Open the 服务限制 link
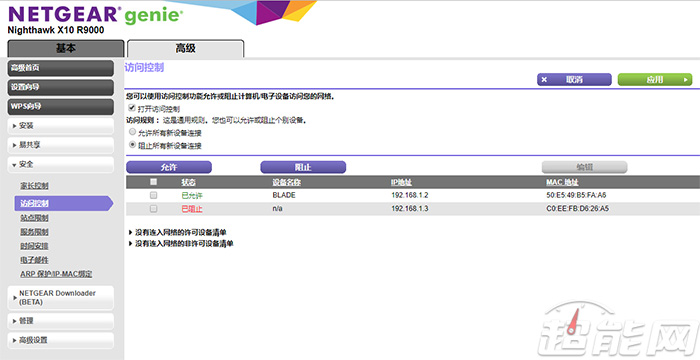This screenshot has width=700, height=360. 34,232
